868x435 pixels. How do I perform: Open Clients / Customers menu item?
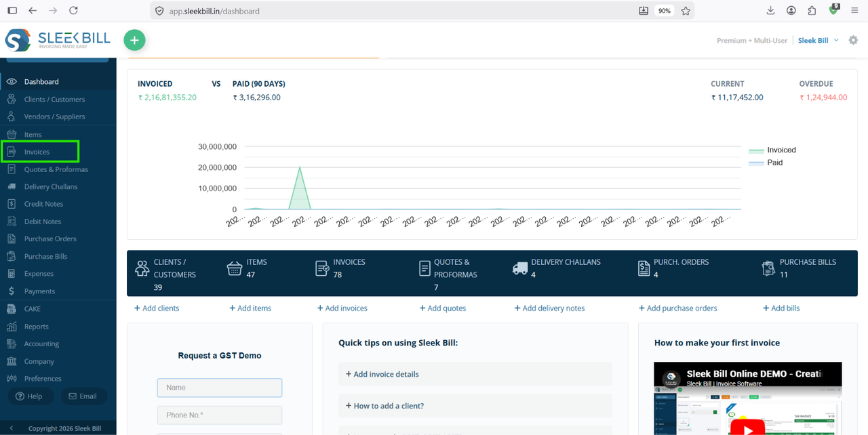pos(54,99)
